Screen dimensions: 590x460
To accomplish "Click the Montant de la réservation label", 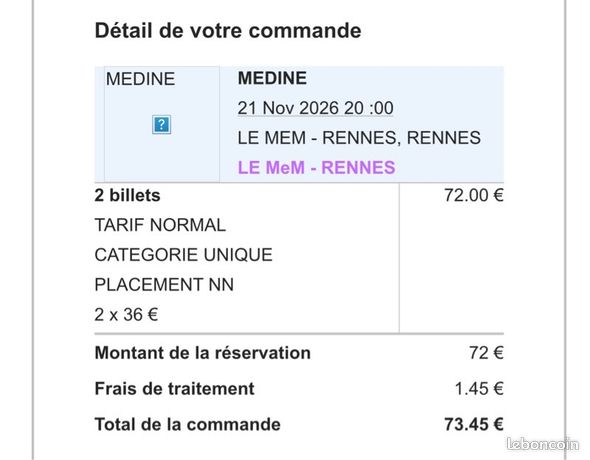I will (x=203, y=353).
